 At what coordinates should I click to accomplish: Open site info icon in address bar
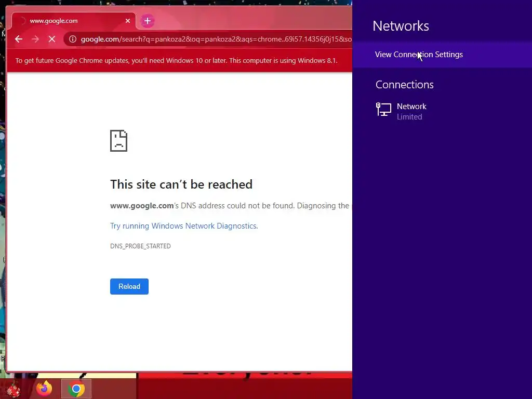(x=73, y=39)
